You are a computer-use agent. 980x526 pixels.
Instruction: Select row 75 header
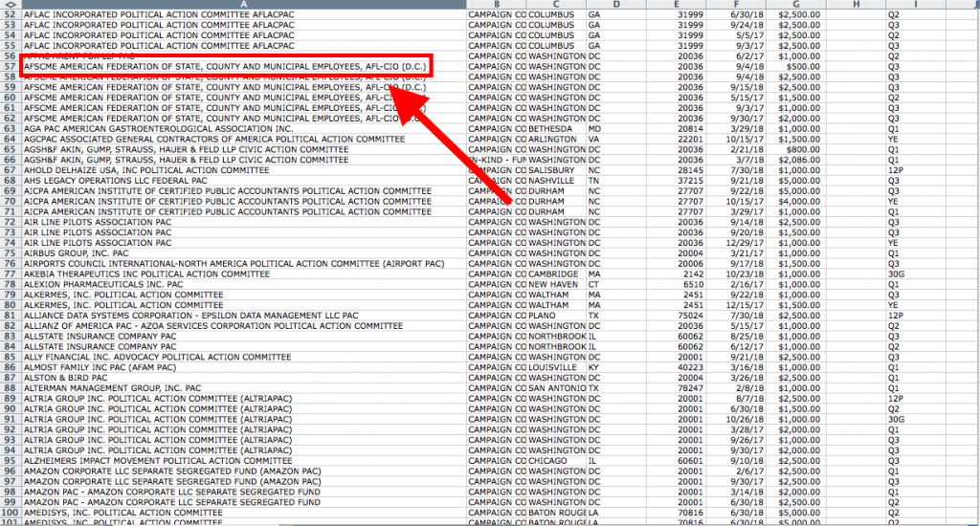pos(11,253)
